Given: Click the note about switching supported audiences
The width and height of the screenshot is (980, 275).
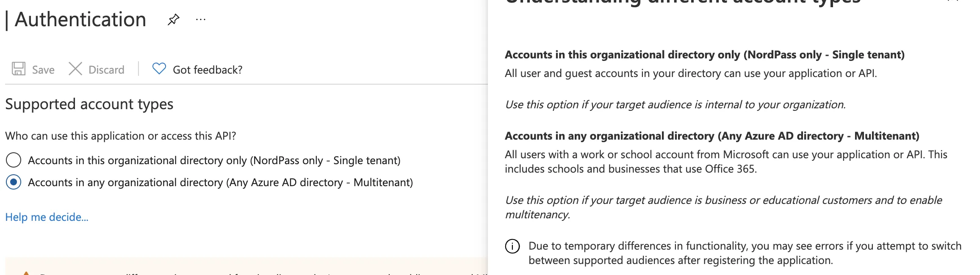Looking at the screenshot, I should pos(745,253).
